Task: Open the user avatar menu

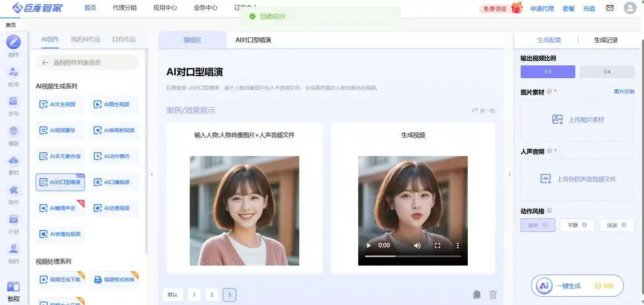Action: click(630, 8)
